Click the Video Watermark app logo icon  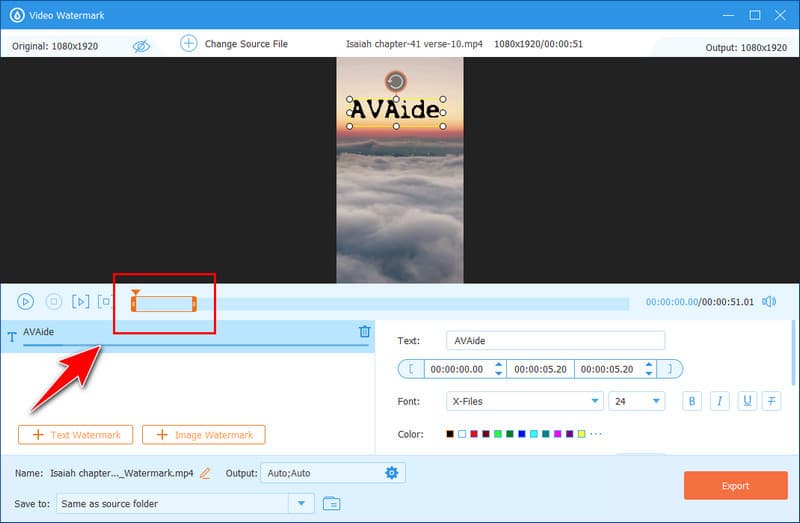[x=17, y=15]
